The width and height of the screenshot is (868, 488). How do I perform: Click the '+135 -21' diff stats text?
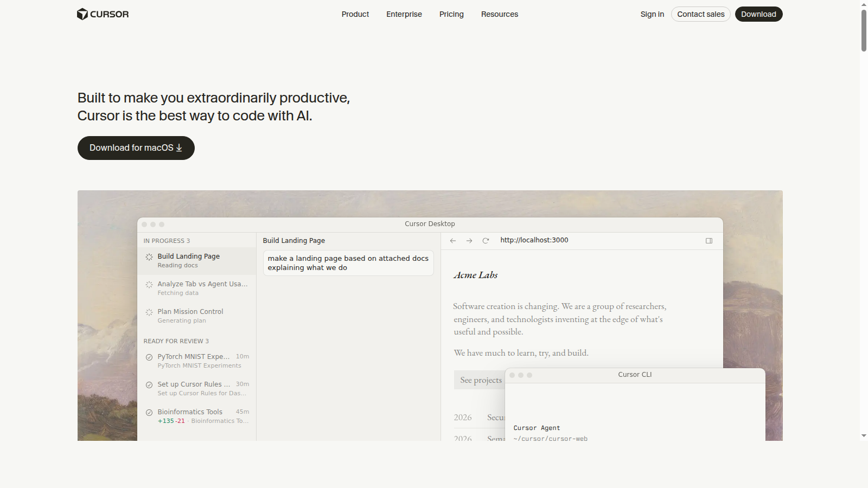171,421
